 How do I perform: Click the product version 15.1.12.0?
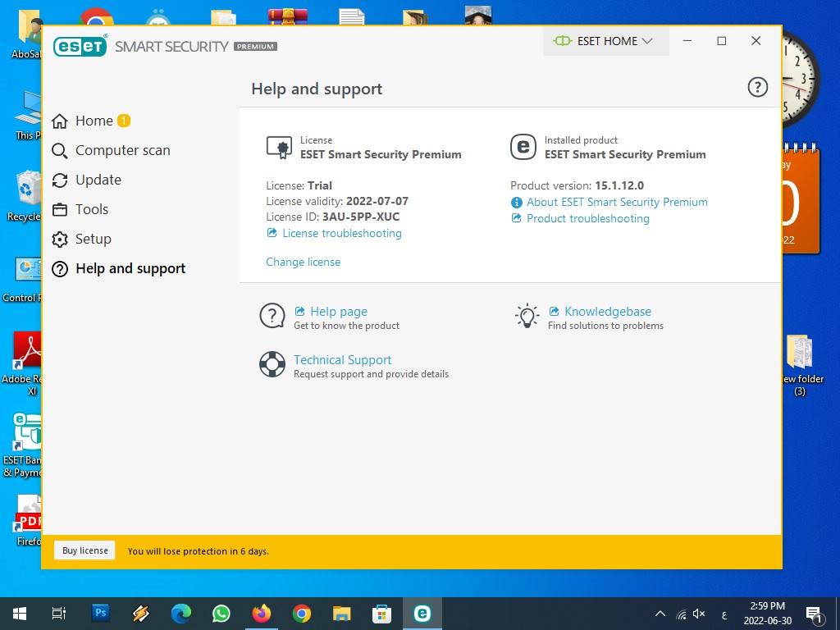point(619,186)
